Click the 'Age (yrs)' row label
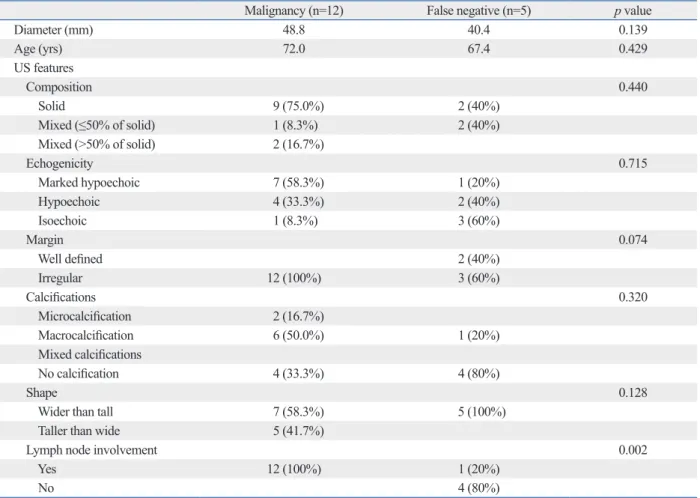 point(38,49)
